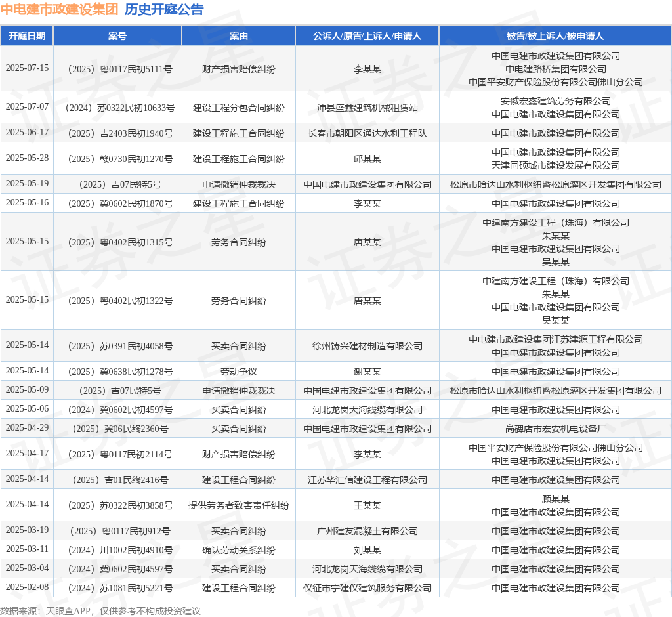Click case number "(2025)冀0602民初1870号"
Image resolution: width=672 pixels, height=617 pixels.
pos(117,203)
